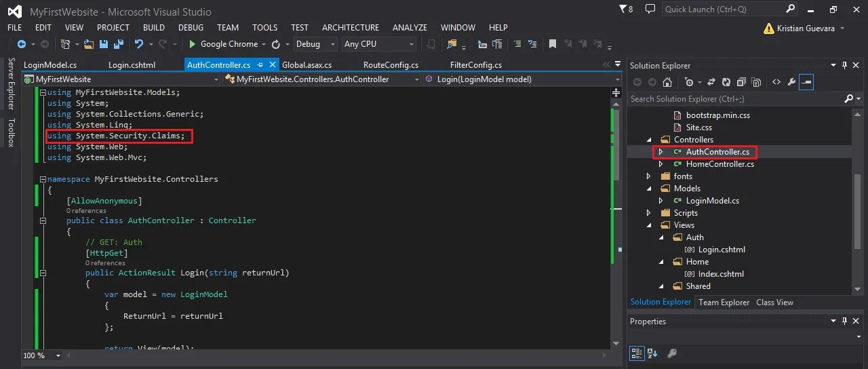The height and width of the screenshot is (369, 868).
Task: Pin the AuthController.cs tab
Action: [x=260, y=65]
